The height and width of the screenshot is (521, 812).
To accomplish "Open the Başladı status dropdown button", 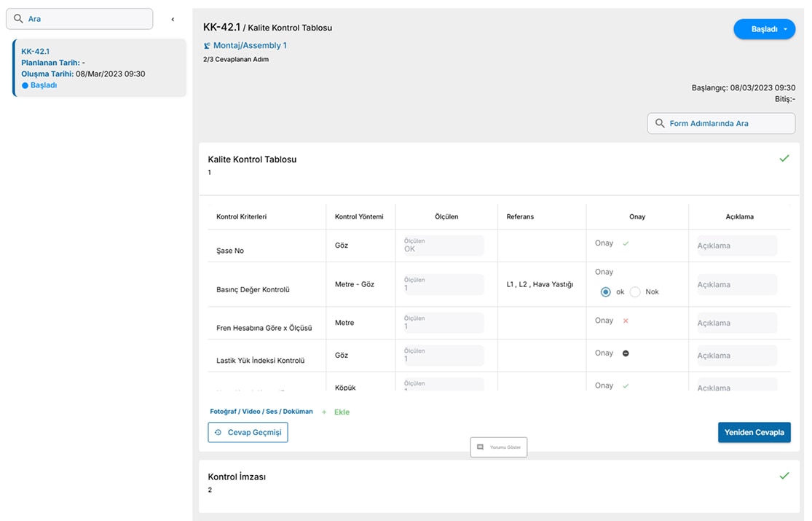I will point(765,29).
